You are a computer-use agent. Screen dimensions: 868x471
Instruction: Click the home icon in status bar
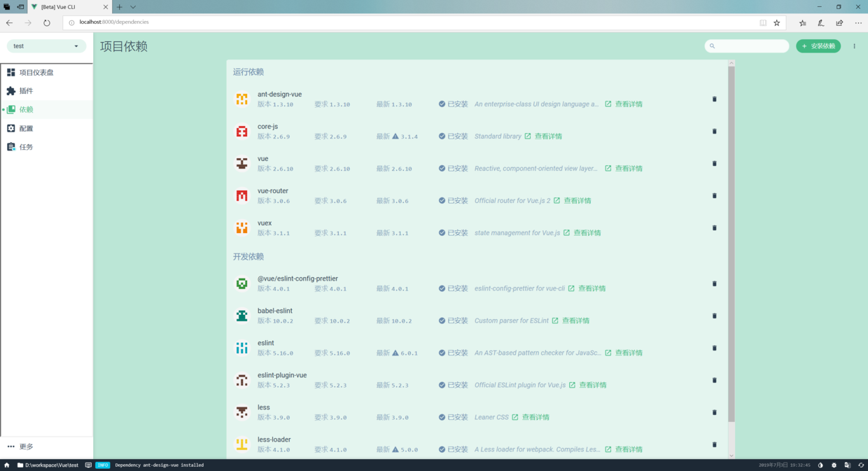pyautogui.click(x=7, y=465)
